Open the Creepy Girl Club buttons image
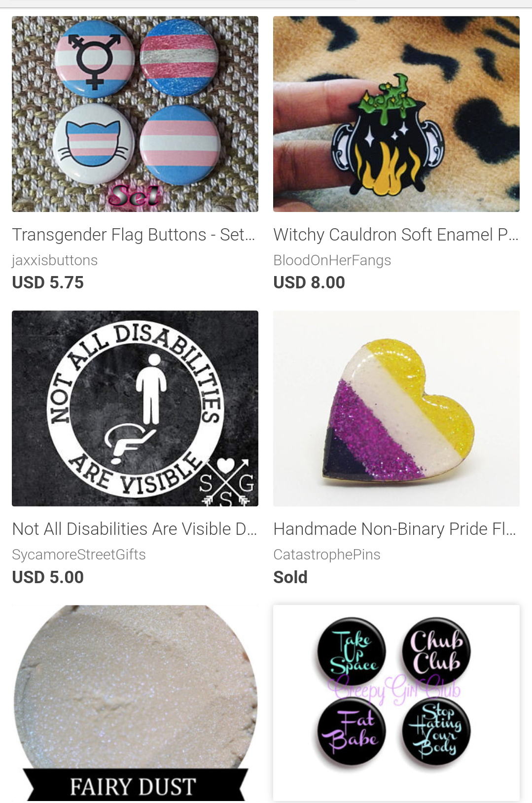The width and height of the screenshot is (532, 803). [396, 702]
